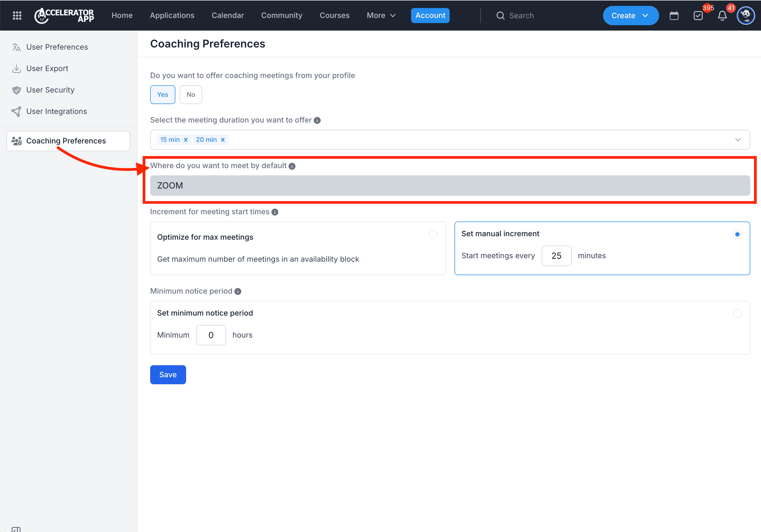Click the user profile avatar
Image resolution: width=761 pixels, height=532 pixels.
click(746, 16)
